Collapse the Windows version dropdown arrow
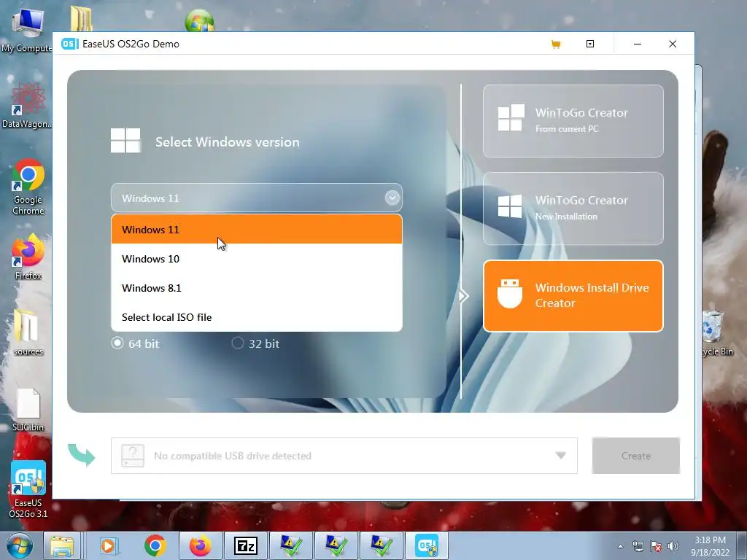 point(392,198)
